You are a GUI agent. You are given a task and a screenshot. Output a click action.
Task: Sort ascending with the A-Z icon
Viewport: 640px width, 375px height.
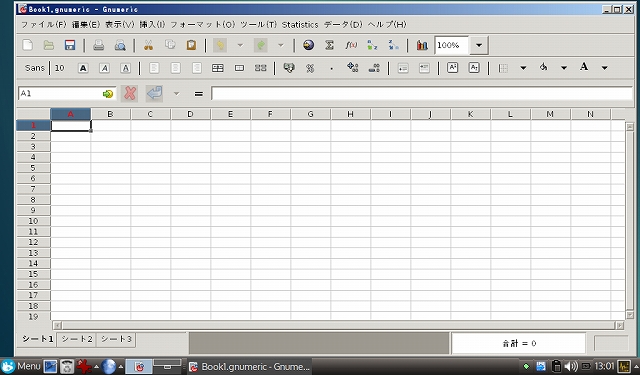[x=372, y=45]
